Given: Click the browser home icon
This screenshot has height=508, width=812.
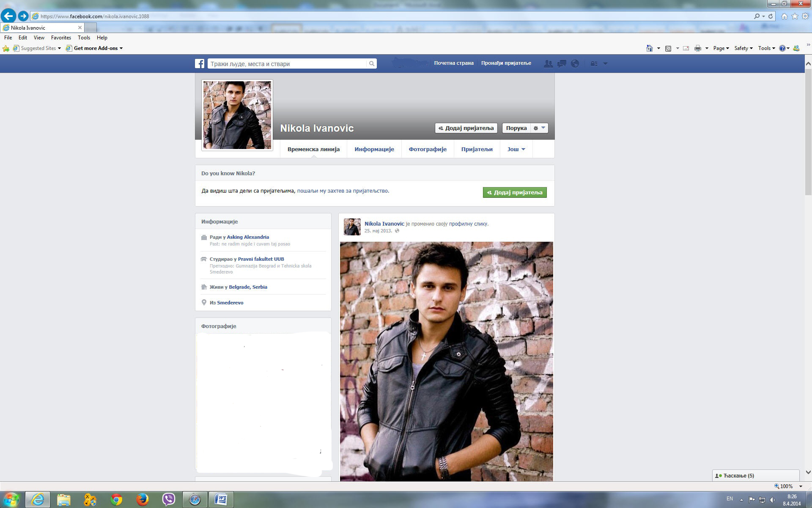Looking at the screenshot, I should 784,16.
